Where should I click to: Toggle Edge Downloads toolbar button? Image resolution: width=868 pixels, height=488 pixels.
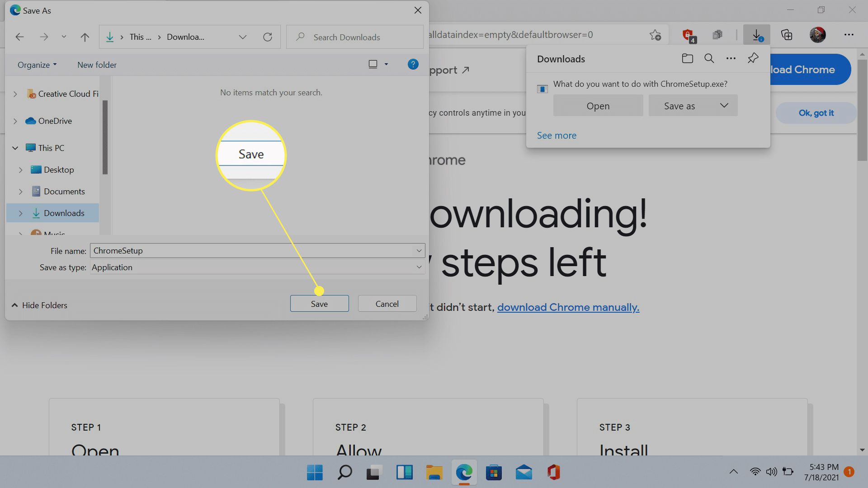tap(756, 35)
